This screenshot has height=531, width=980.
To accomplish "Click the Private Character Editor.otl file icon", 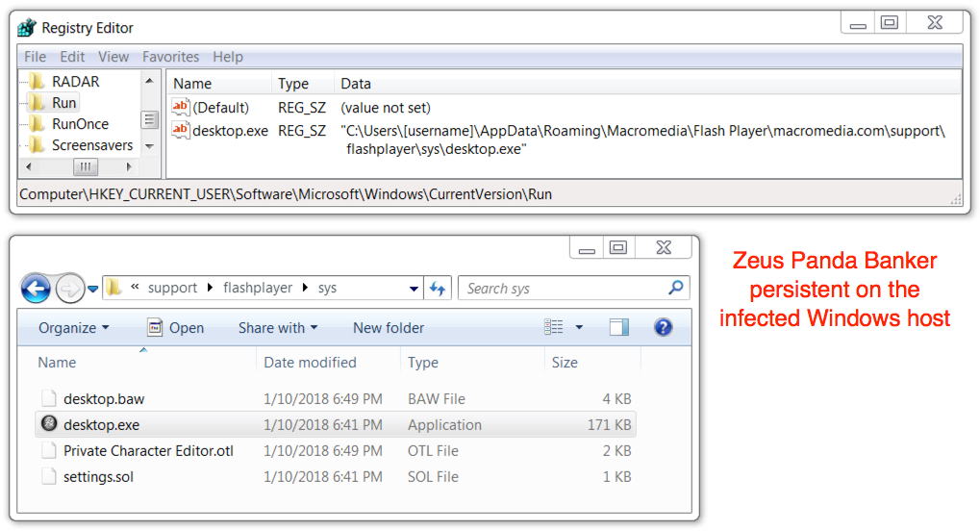I will pos(49,449).
